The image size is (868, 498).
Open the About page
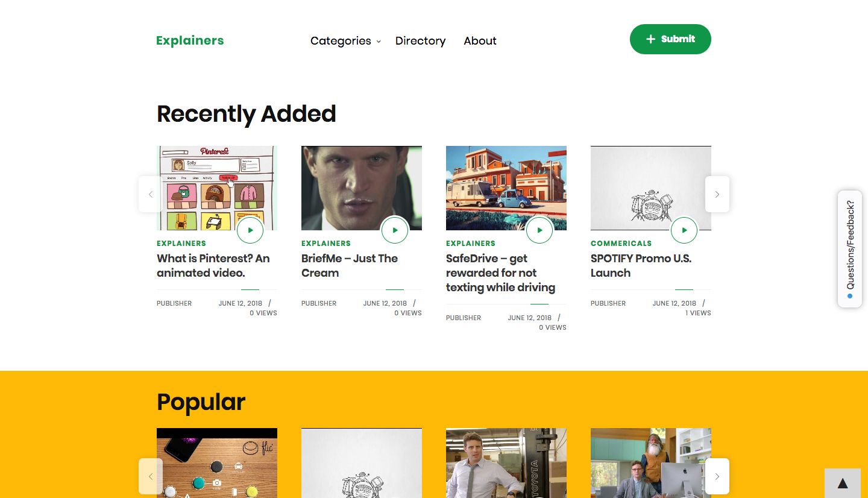click(x=480, y=40)
